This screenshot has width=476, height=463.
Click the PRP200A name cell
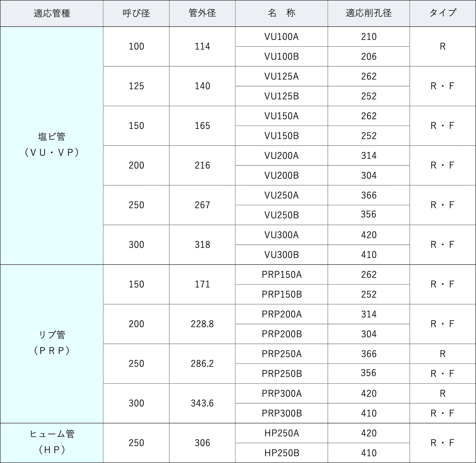(x=282, y=314)
